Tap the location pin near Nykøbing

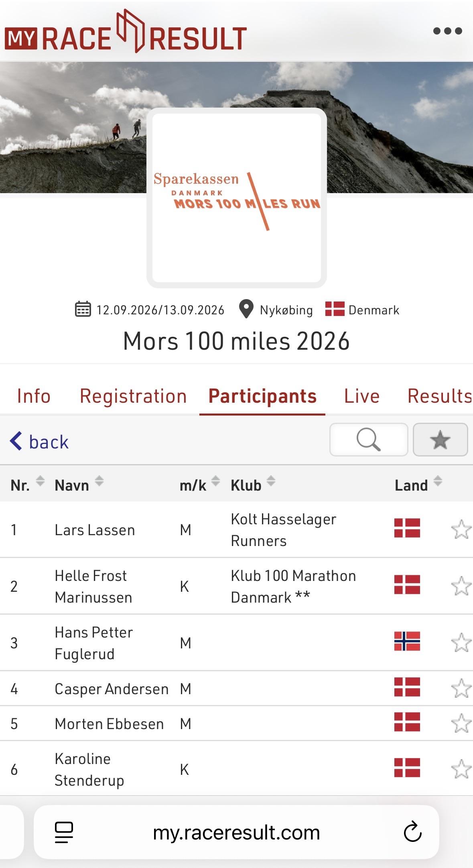[x=246, y=309]
